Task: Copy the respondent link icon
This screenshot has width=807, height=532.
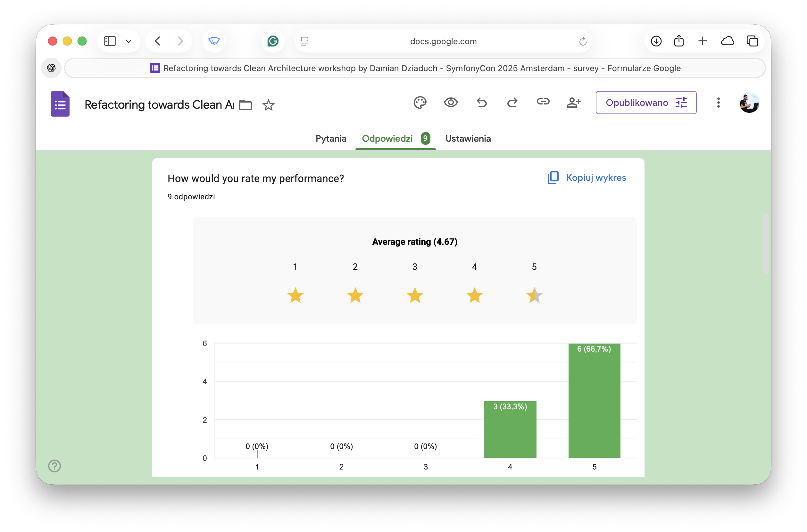Action: coord(543,102)
